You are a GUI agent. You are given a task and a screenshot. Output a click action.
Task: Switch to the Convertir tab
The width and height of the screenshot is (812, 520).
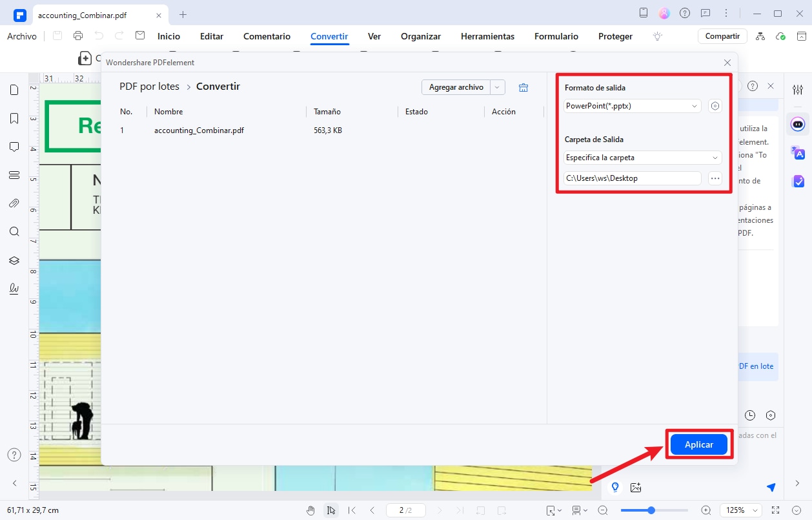point(329,36)
